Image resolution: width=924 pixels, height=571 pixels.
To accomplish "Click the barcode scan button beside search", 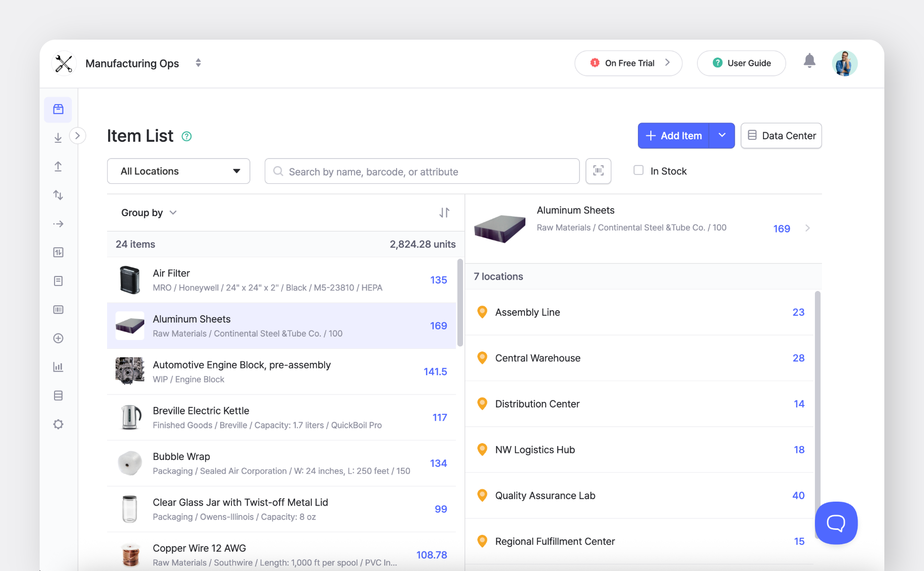I will coord(598,171).
